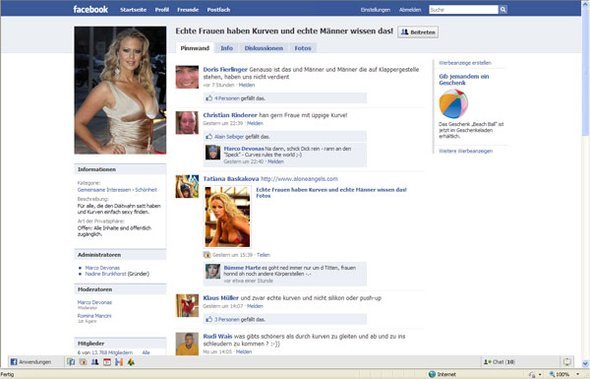This screenshot has height=379, width=590.
Task: Open Tatiana Baskakova's shared photo thumbnail
Action: 227,217
